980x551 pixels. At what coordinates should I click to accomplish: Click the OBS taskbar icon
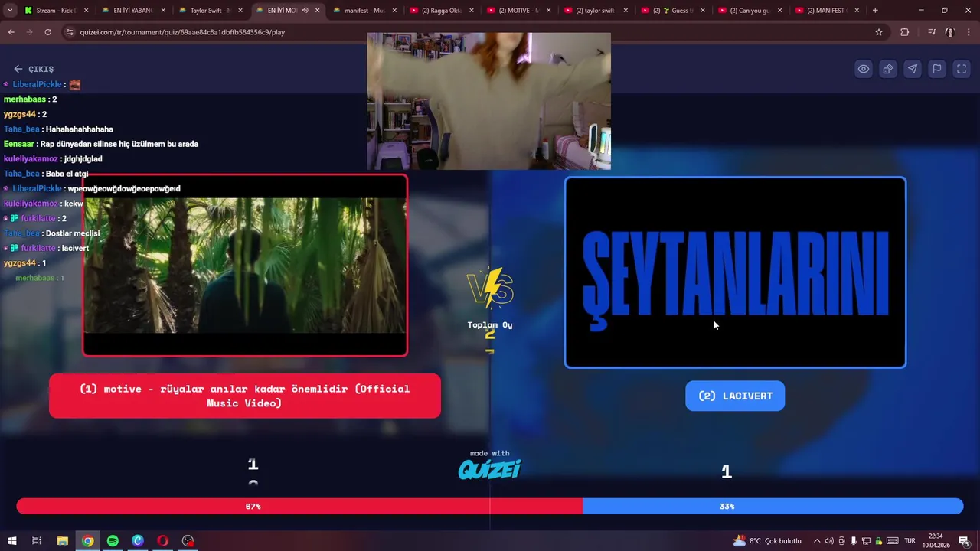click(188, 541)
